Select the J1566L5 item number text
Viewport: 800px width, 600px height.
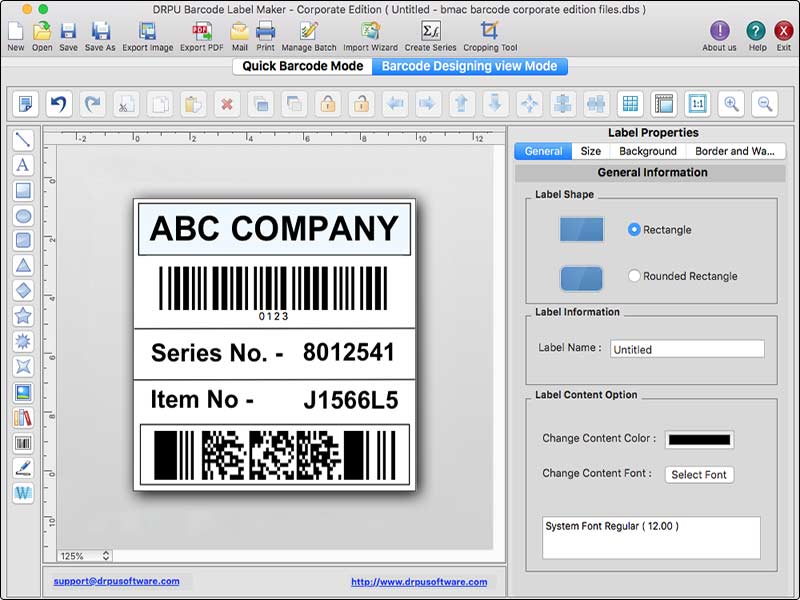pyautogui.click(x=351, y=400)
